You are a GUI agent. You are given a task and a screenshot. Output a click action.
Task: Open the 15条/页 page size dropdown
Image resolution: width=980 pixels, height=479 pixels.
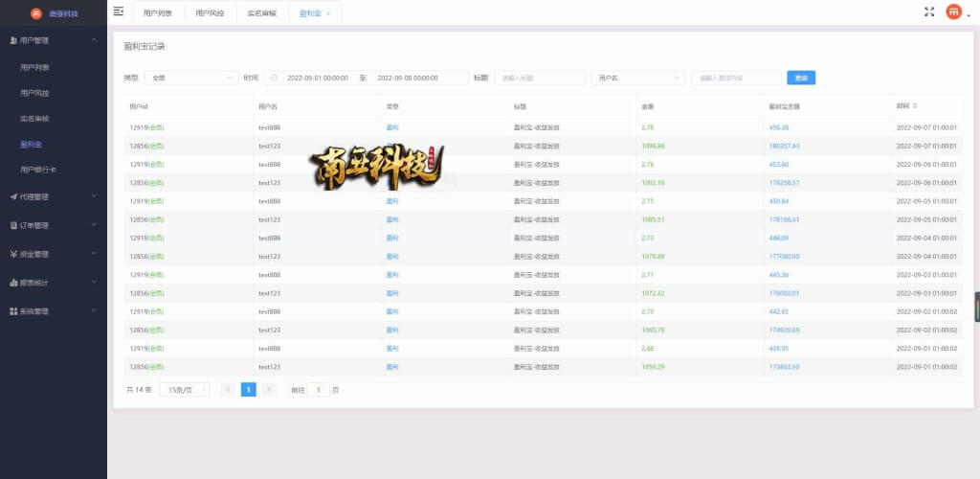point(185,390)
